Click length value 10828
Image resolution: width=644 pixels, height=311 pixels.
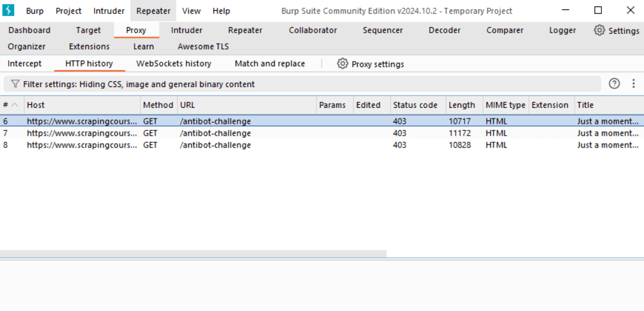(x=459, y=145)
